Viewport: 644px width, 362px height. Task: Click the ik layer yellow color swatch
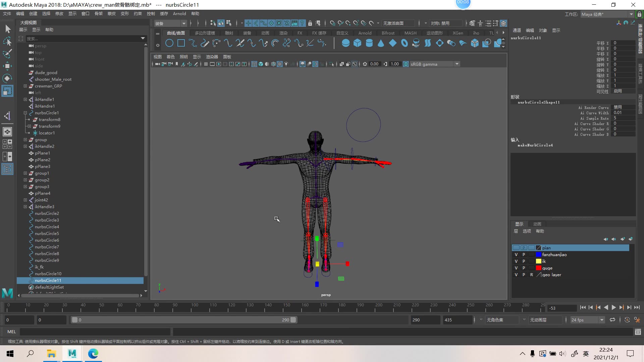coord(538,261)
